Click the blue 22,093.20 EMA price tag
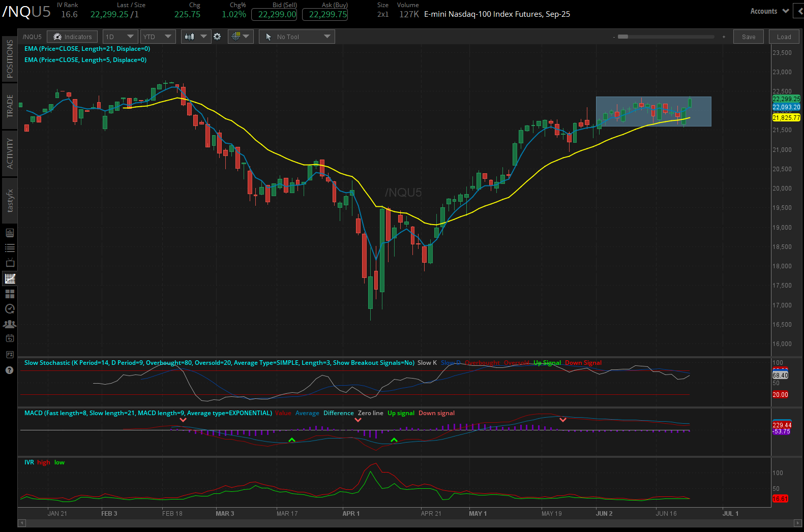 pyautogui.click(x=786, y=107)
